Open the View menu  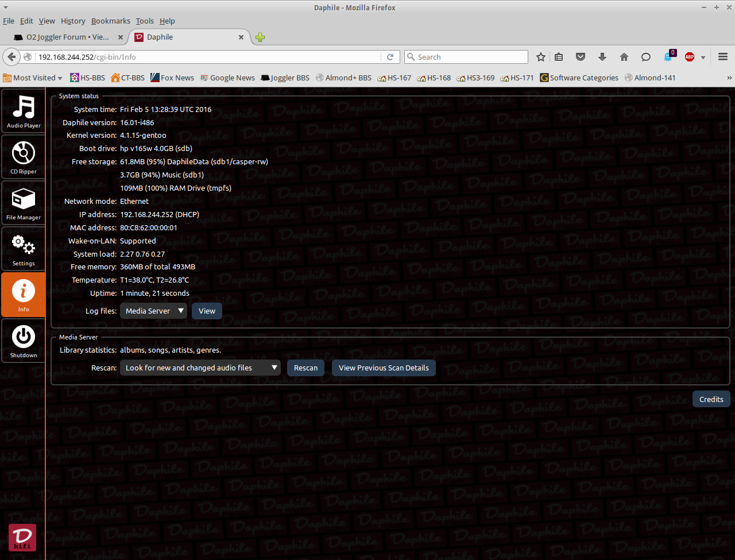click(x=47, y=21)
